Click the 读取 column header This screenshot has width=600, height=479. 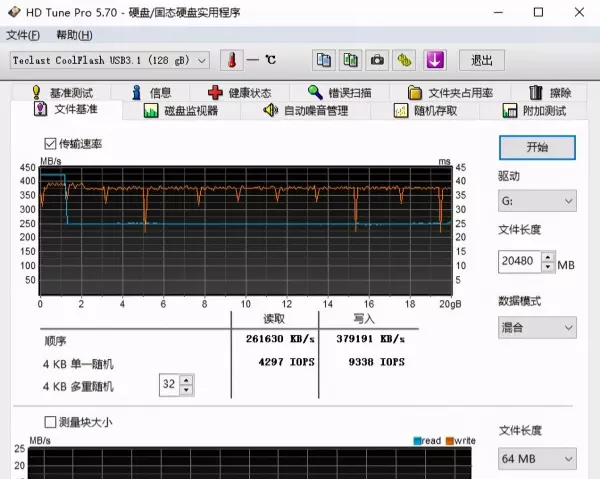pos(274,319)
